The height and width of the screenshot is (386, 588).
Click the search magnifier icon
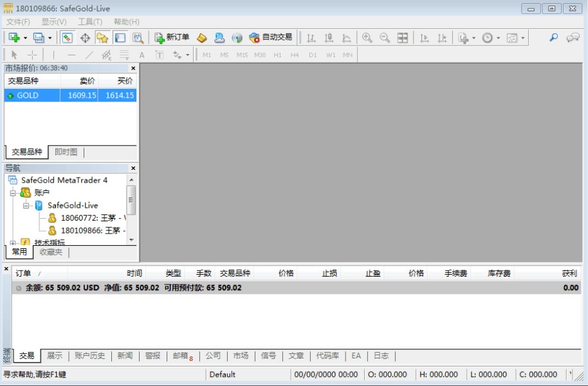tap(553, 37)
